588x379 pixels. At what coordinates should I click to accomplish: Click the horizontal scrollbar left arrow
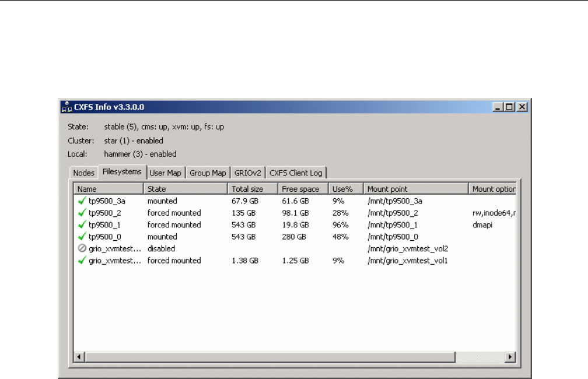pos(79,357)
